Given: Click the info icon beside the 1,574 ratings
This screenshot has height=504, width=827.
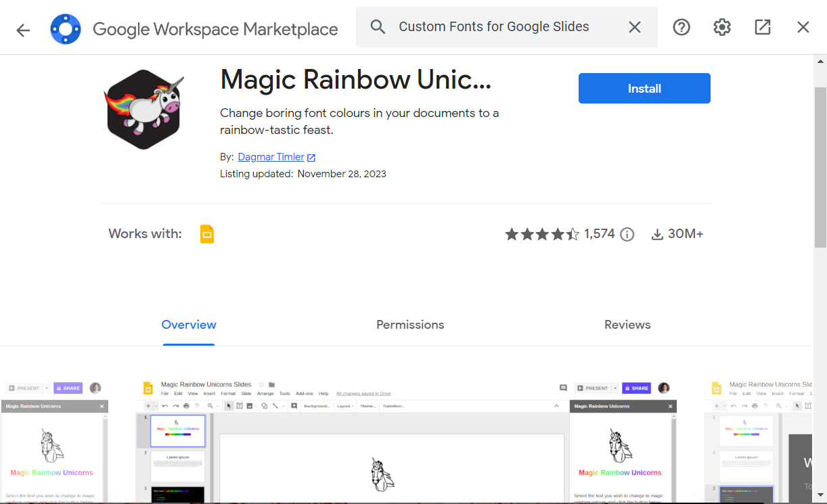Looking at the screenshot, I should 627,234.
